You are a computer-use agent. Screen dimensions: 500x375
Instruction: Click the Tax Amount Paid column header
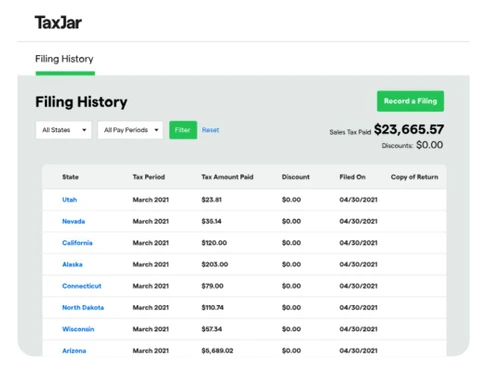click(227, 177)
